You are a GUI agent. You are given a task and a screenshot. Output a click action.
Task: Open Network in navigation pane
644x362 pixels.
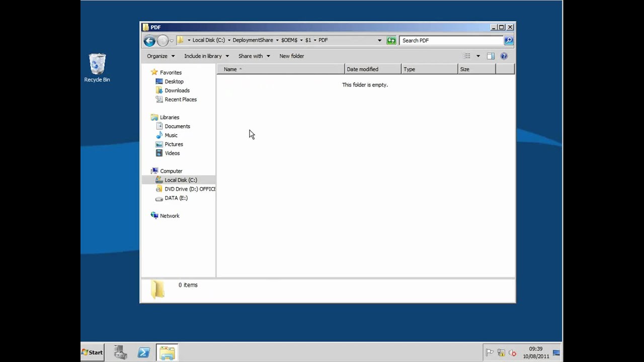click(x=170, y=216)
